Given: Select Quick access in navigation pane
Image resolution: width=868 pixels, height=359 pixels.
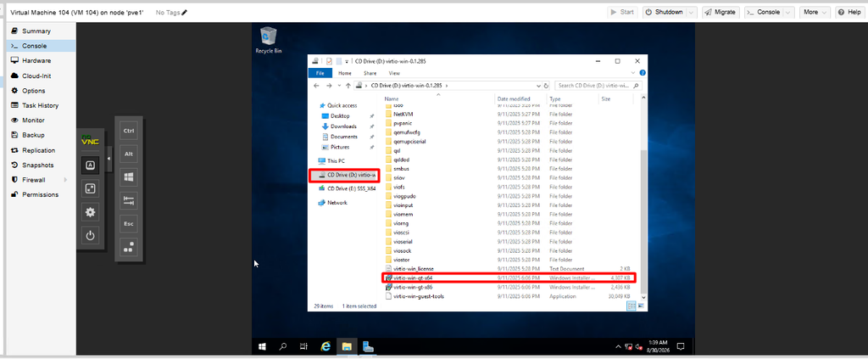Looking at the screenshot, I should (x=342, y=105).
